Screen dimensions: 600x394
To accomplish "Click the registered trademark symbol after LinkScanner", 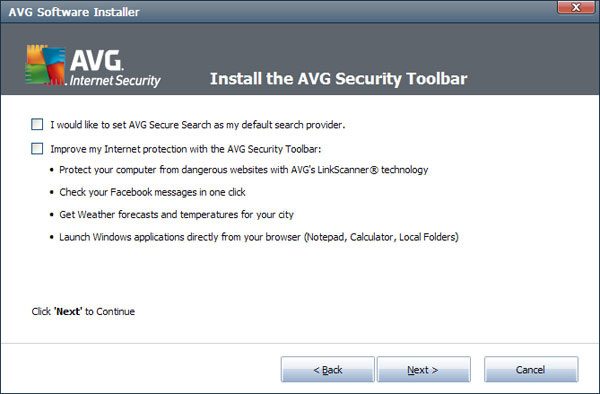I will 374,170.
